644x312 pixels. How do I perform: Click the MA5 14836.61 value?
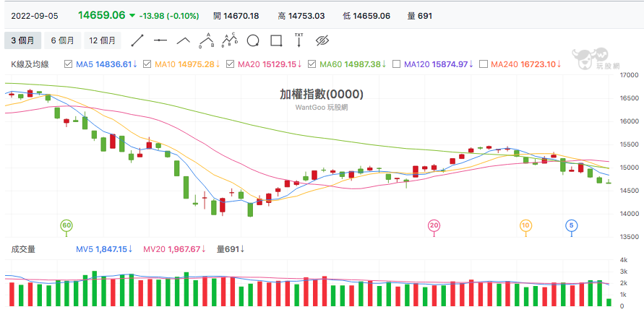pyautogui.click(x=107, y=64)
